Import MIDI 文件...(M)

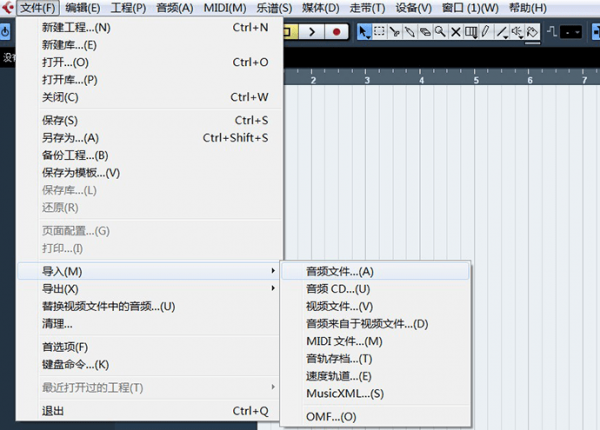tap(375, 341)
